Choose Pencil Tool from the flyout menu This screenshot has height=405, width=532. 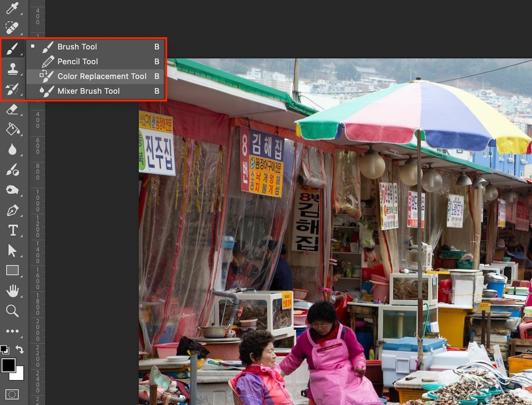[78, 61]
